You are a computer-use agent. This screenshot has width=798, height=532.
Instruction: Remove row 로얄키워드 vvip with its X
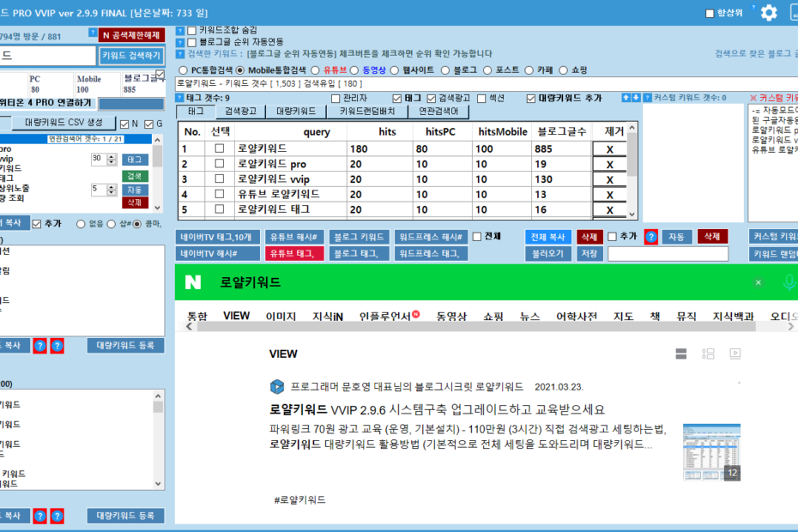tap(610, 179)
